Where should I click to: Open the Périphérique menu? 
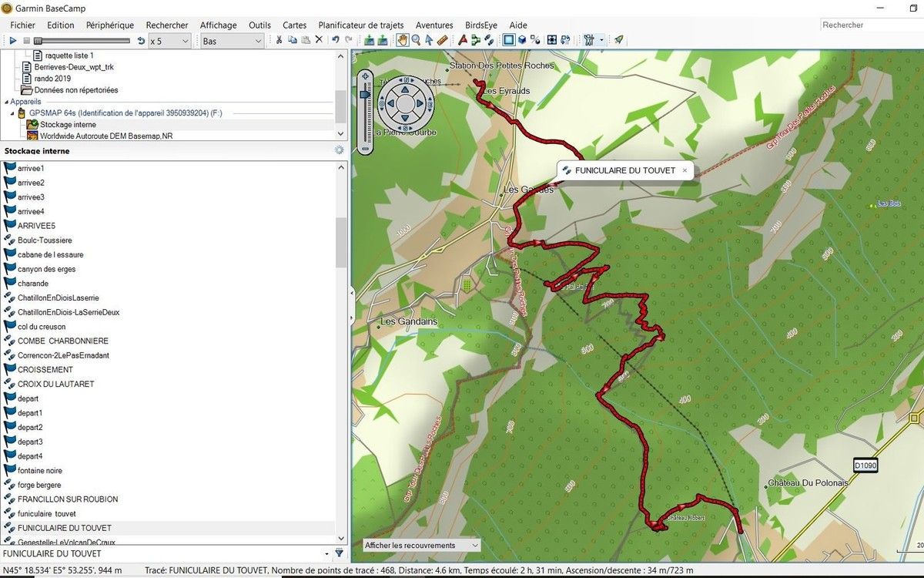pos(110,25)
